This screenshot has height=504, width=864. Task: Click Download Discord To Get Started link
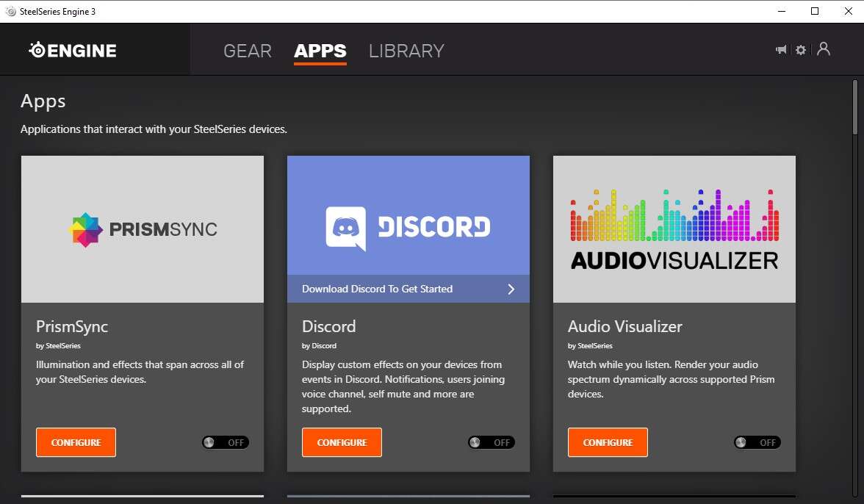(x=377, y=289)
